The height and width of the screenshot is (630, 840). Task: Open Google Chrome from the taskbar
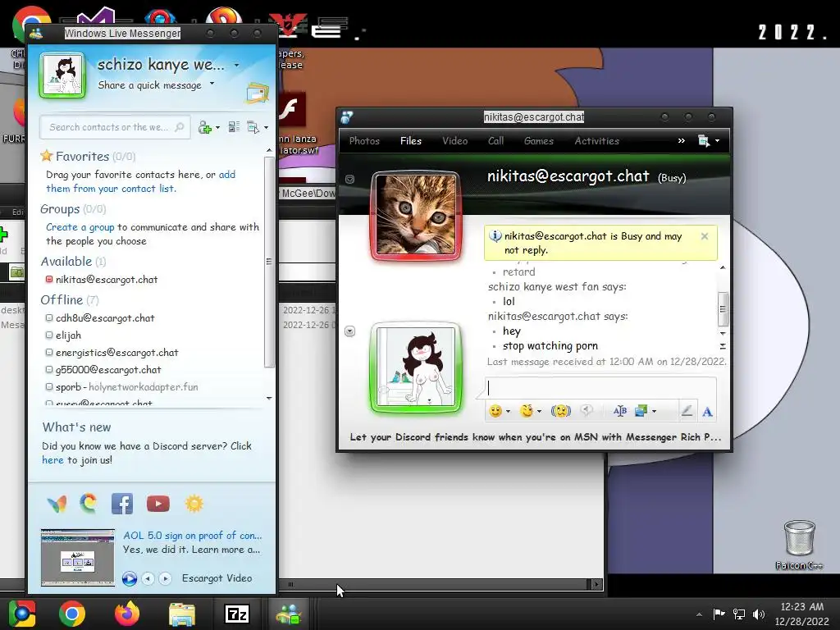[72, 614]
